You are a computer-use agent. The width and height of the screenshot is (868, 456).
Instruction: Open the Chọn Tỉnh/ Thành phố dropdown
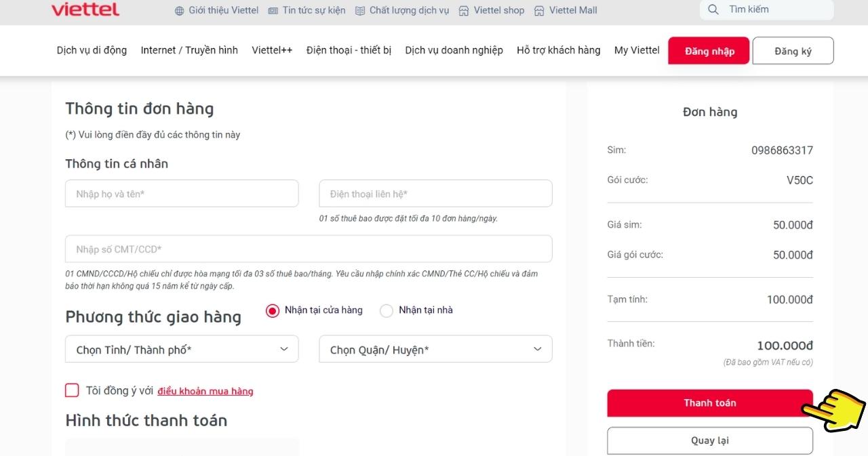(182, 349)
